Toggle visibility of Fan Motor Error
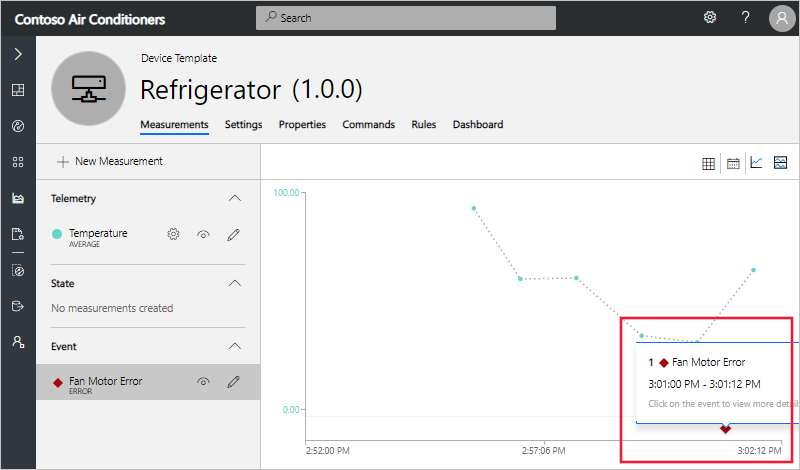Image resolution: width=800 pixels, height=470 pixels. pyautogui.click(x=203, y=381)
